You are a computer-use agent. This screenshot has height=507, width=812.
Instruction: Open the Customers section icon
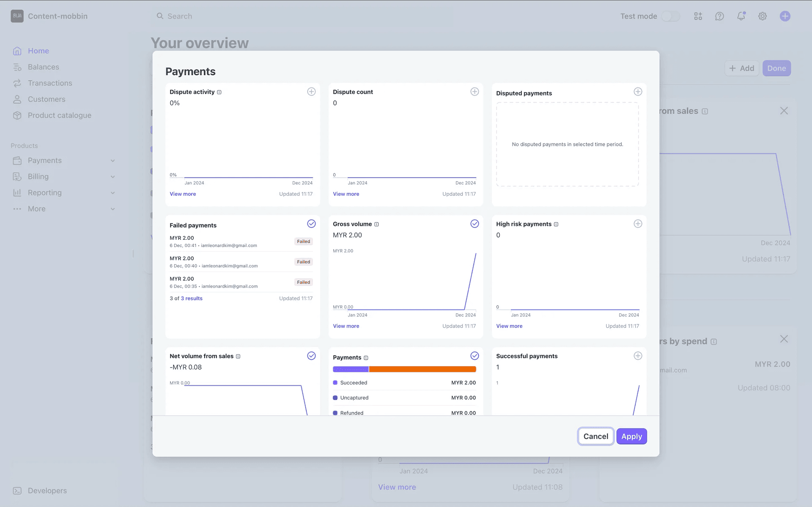tap(17, 99)
